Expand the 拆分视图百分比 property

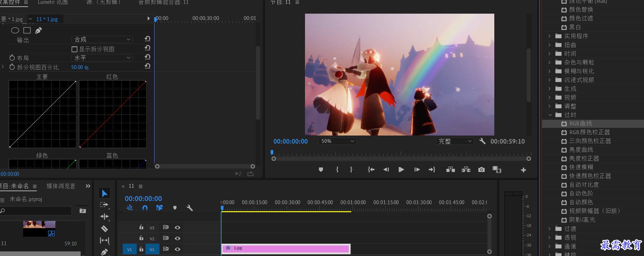[x=3, y=67]
